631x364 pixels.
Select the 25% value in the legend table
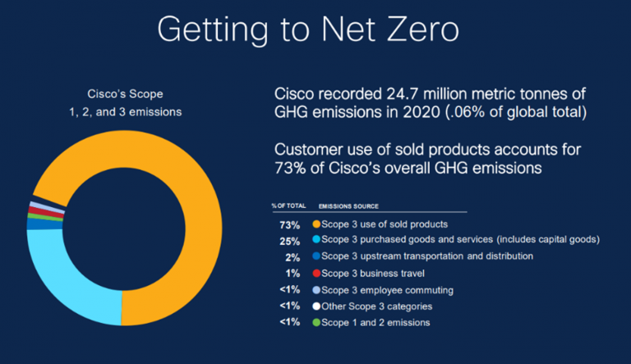point(288,240)
